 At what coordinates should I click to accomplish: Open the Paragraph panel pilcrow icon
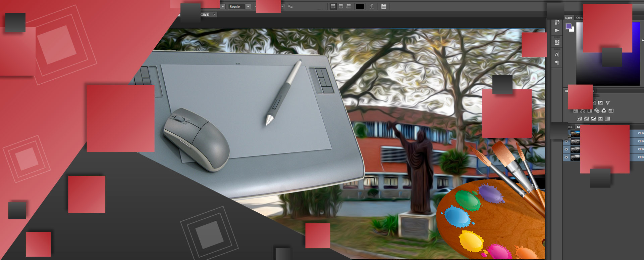point(557,63)
